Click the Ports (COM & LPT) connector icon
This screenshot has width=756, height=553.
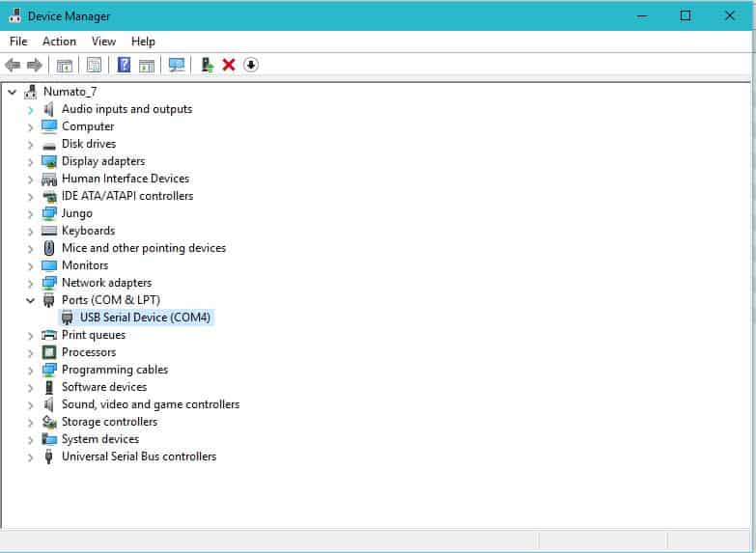click(48, 300)
